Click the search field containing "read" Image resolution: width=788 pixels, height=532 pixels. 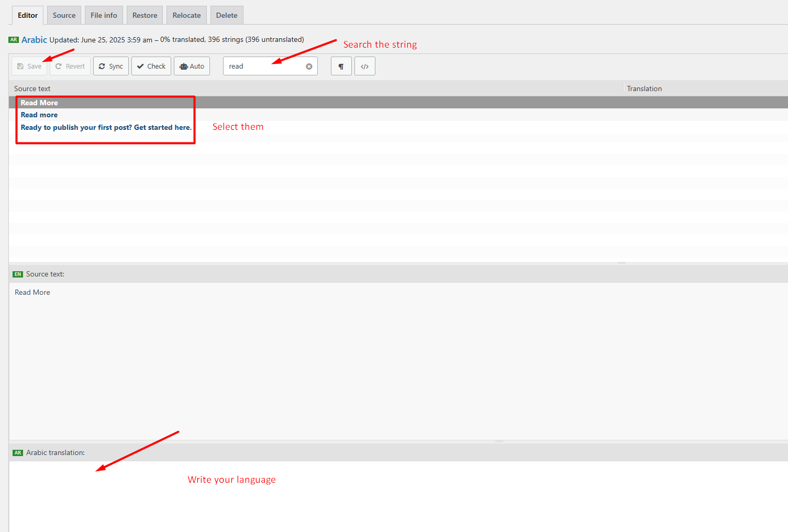pyautogui.click(x=264, y=66)
